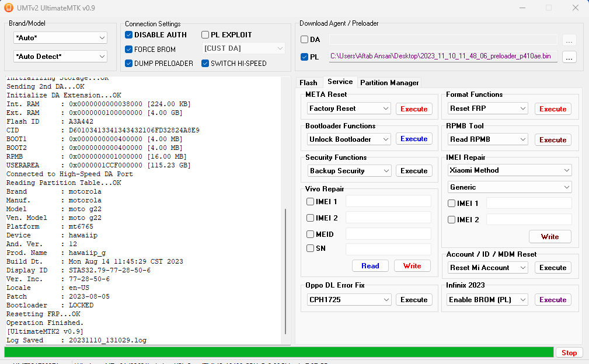Check the SN checkbox

tap(311, 248)
